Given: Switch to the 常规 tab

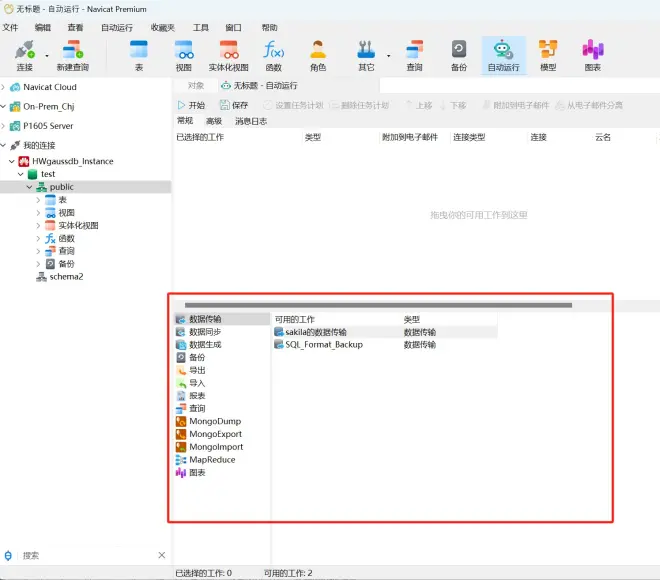Looking at the screenshot, I should [185, 121].
